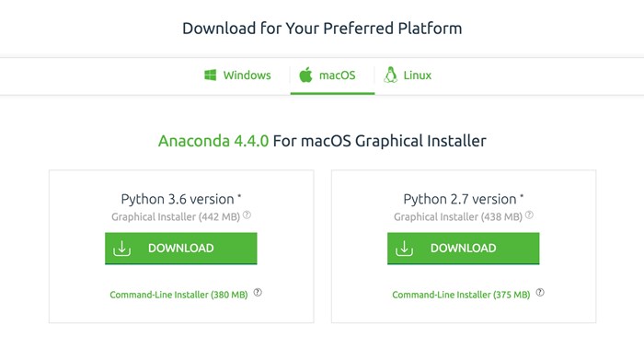Viewport: 644px width, 337px height.
Task: Open Command-Line Installer (375 MB) link
Action: tap(461, 295)
